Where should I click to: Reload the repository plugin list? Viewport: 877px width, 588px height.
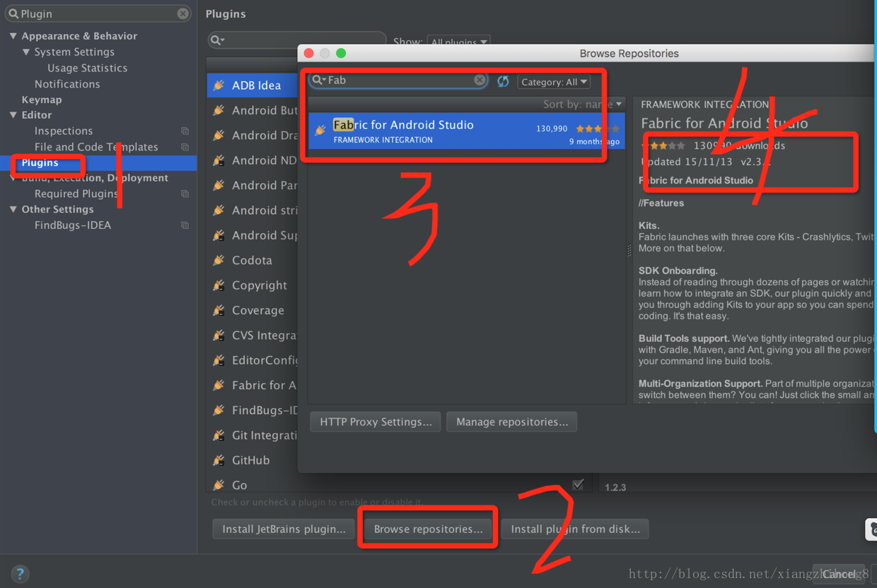tap(503, 81)
